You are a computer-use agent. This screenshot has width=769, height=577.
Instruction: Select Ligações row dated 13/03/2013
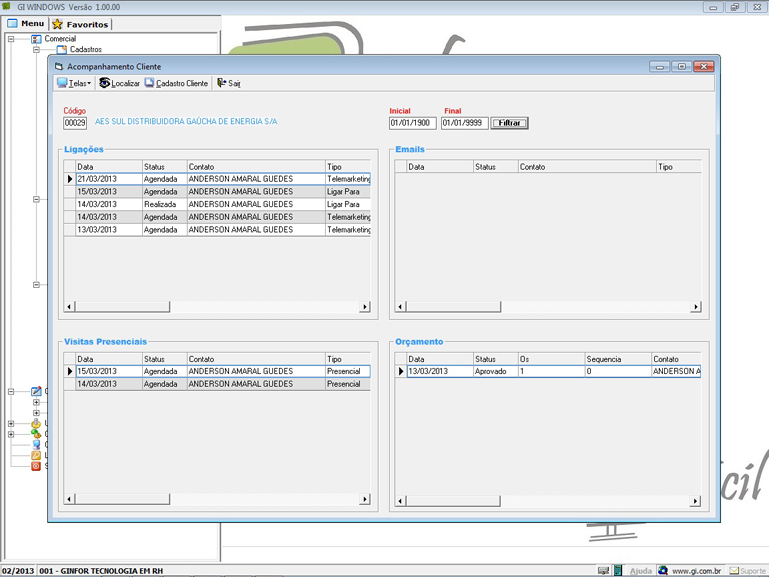217,229
